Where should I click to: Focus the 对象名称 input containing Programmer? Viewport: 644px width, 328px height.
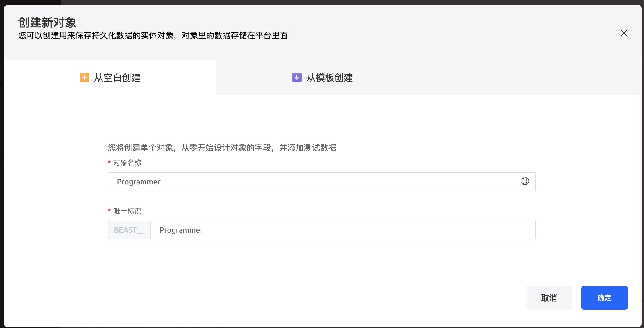click(292, 182)
